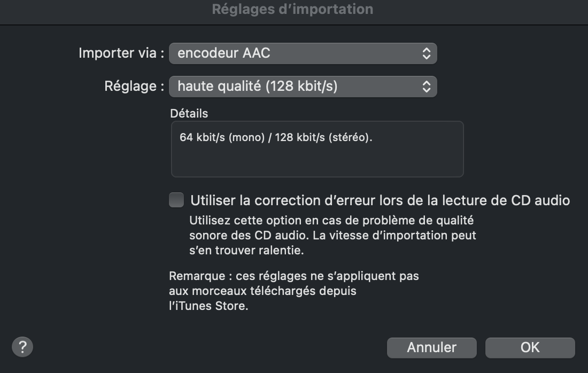Click the Détails heading
The width and height of the screenshot is (588, 373).
[x=189, y=113]
